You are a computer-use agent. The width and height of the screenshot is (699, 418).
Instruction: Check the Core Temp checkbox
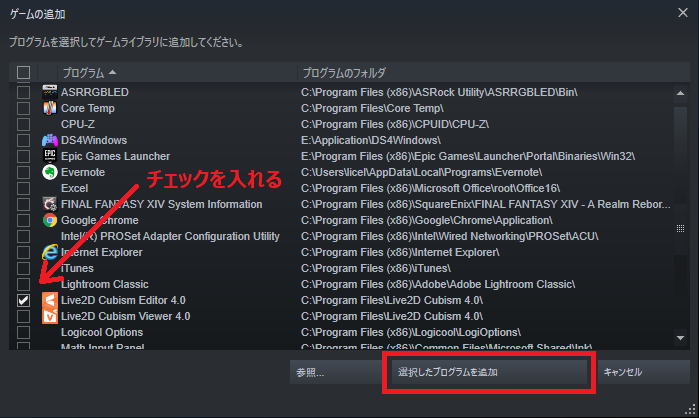pos(23,108)
